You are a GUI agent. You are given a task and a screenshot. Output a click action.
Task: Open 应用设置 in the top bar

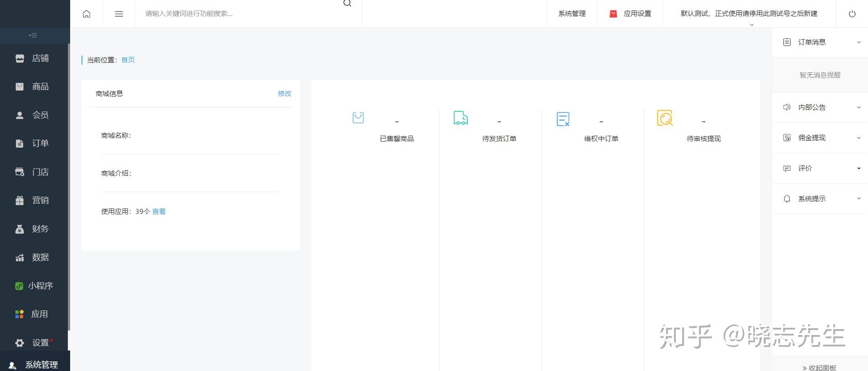coord(637,14)
